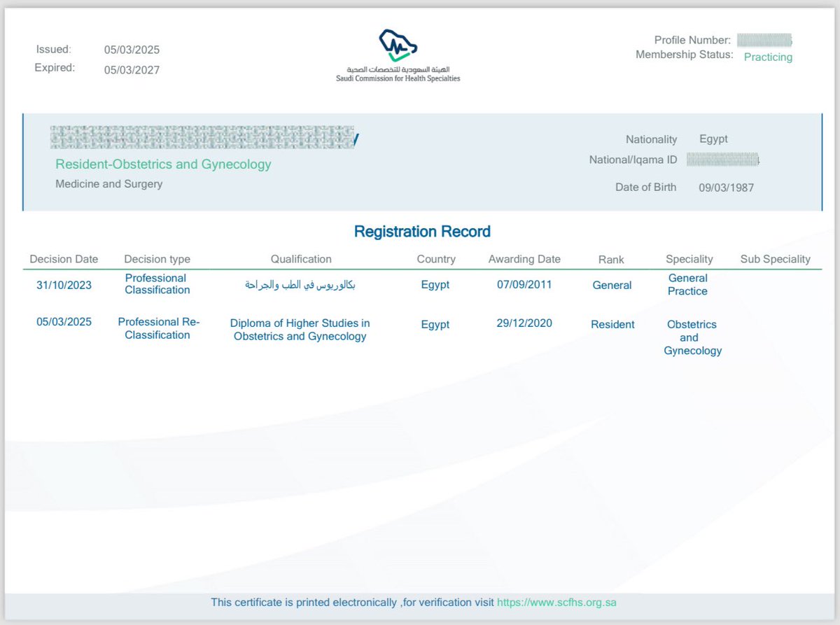Select the Resident-Obstetrics and Gynecology title
This screenshot has height=625, width=840.
[164, 163]
